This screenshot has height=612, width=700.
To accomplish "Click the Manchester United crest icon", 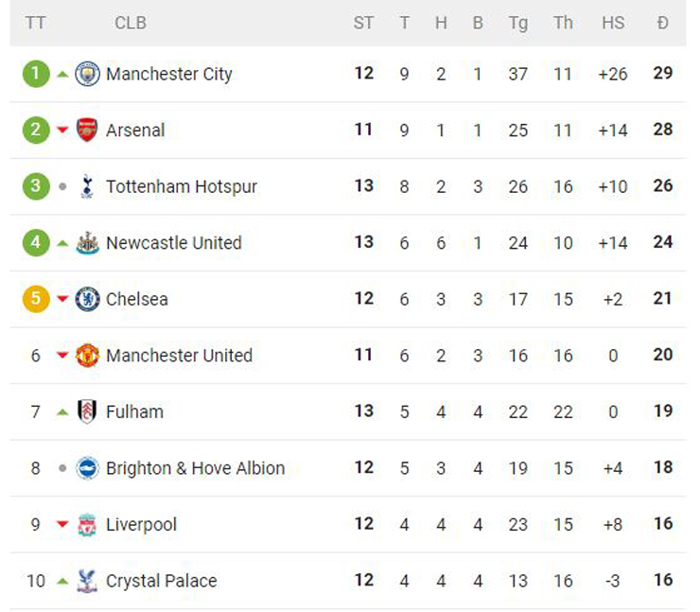I will (87, 356).
